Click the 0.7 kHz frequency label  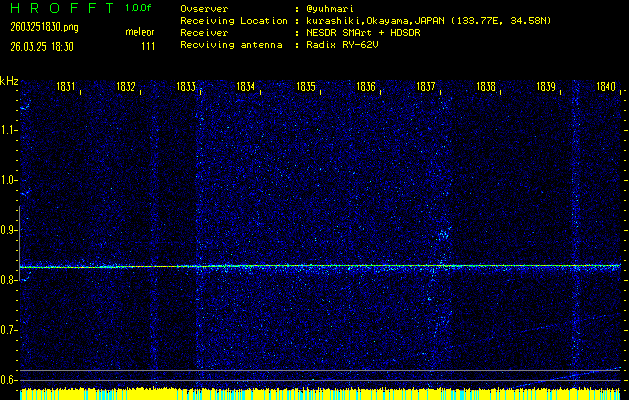(8, 330)
